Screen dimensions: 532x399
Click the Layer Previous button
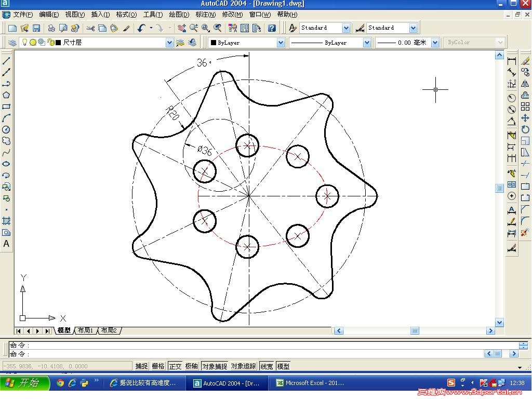click(192, 43)
